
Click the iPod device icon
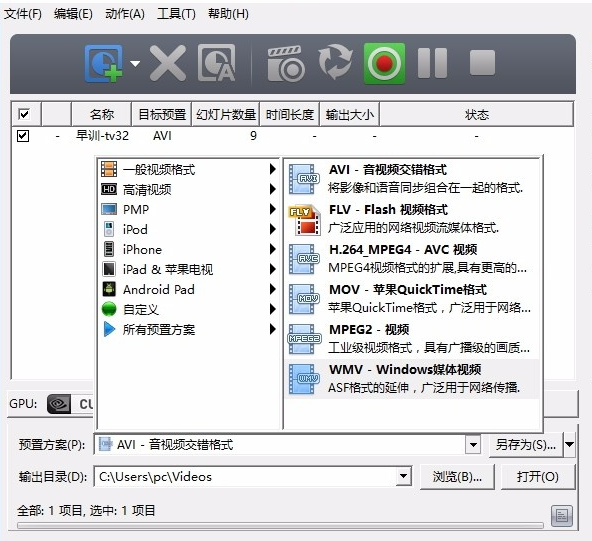click(x=109, y=229)
